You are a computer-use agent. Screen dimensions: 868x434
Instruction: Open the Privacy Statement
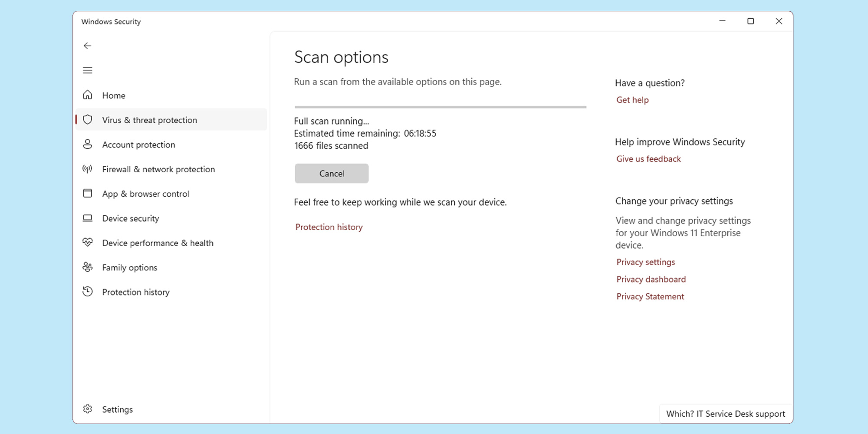point(650,296)
